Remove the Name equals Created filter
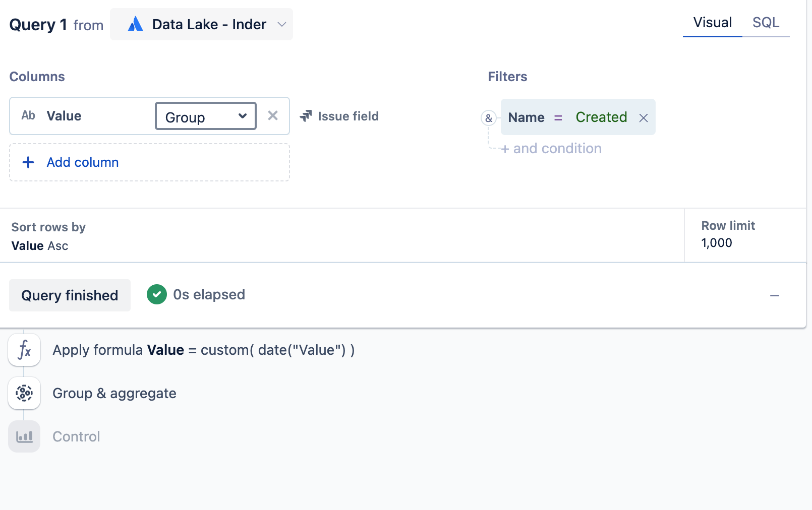 [644, 117]
